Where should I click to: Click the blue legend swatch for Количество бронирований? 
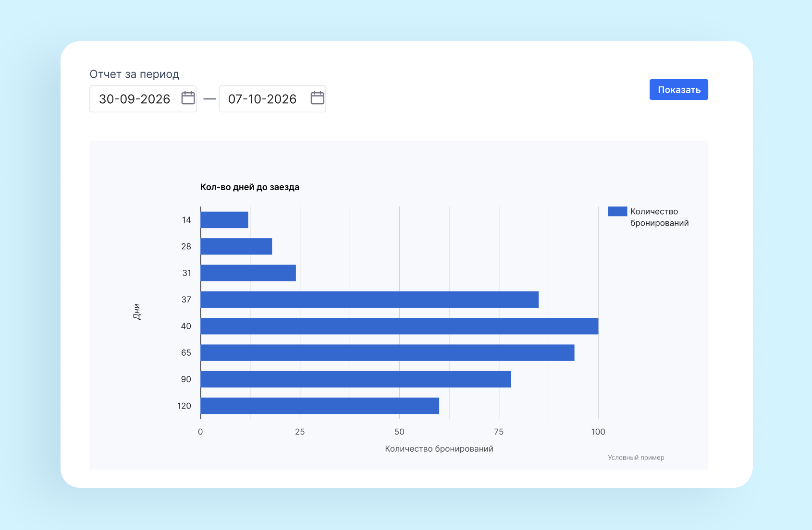[617, 211]
